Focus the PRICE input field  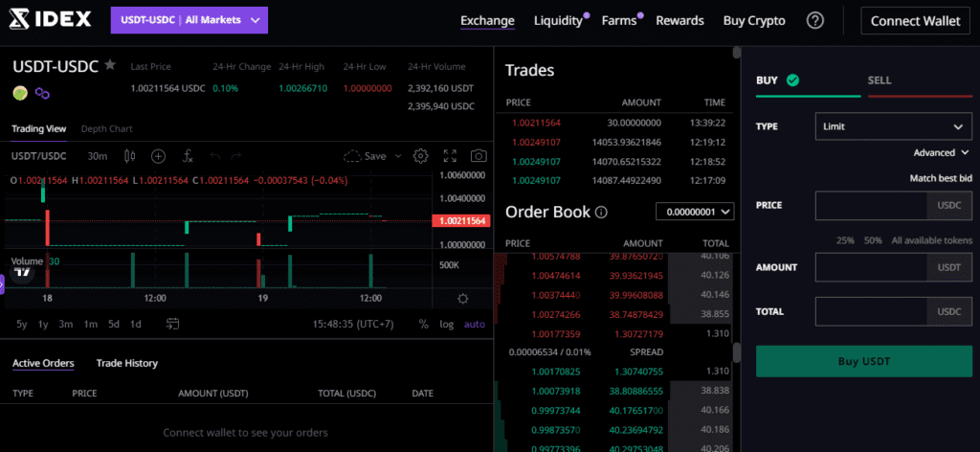pyautogui.click(x=872, y=205)
